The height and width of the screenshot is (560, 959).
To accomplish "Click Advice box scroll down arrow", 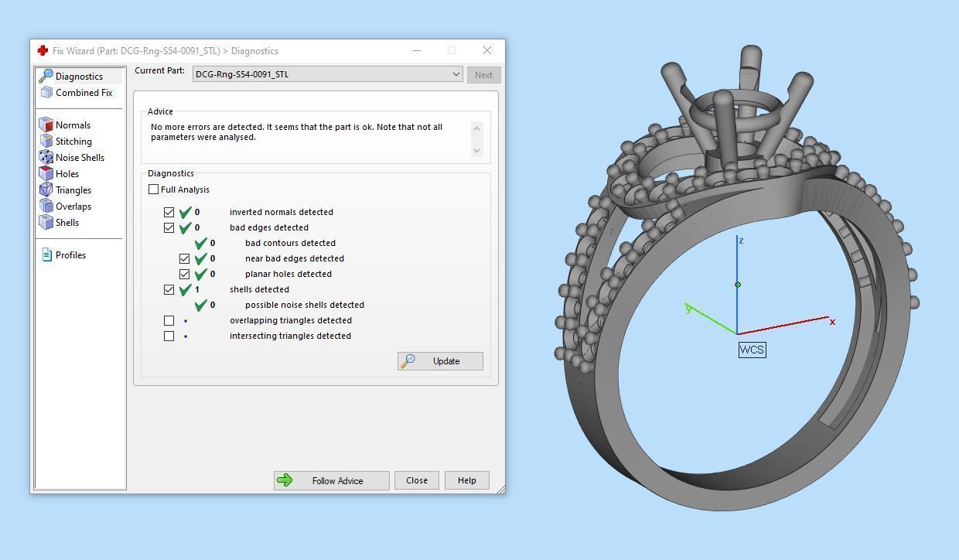I will 476,150.
